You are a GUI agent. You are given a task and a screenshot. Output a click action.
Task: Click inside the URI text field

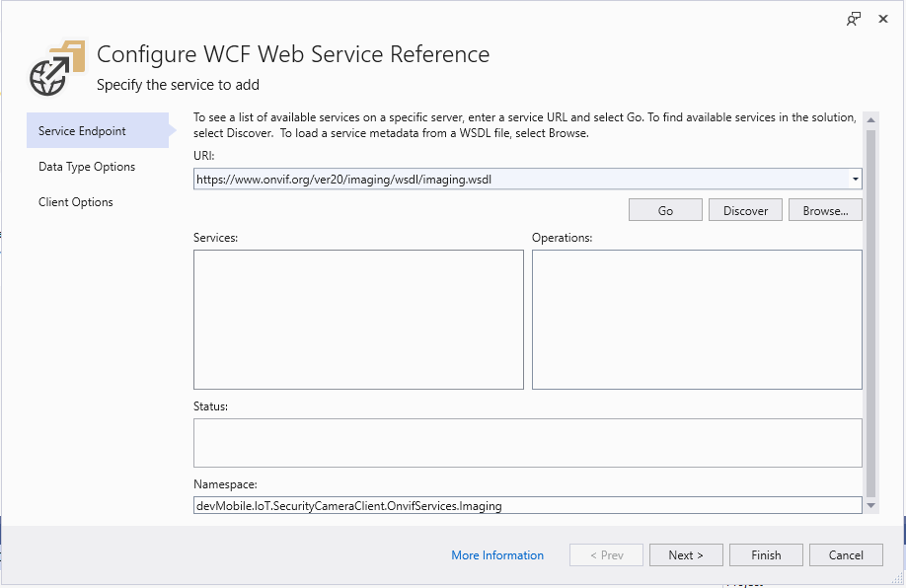pyautogui.click(x=518, y=180)
